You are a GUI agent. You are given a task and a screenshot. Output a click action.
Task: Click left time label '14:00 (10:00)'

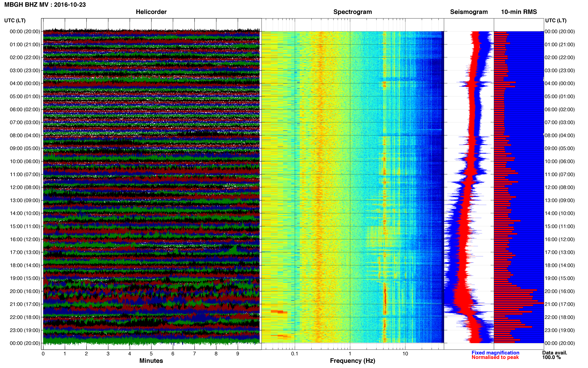(x=25, y=213)
